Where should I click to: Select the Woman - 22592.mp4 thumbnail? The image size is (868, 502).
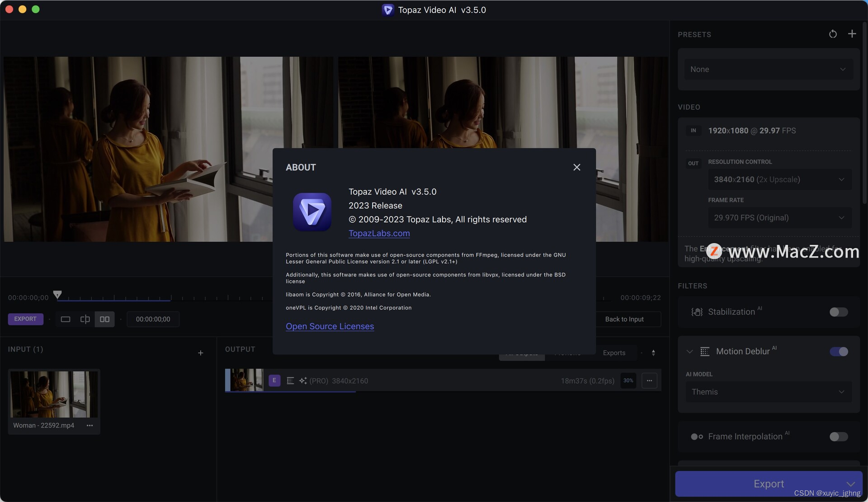[x=54, y=394]
